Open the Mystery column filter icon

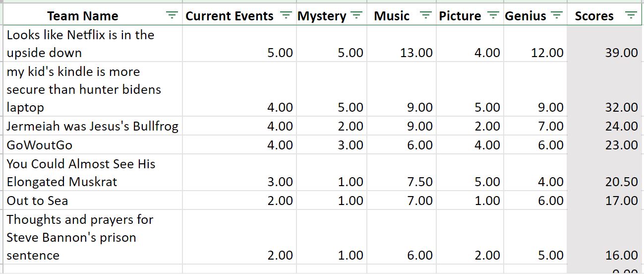tap(356, 15)
